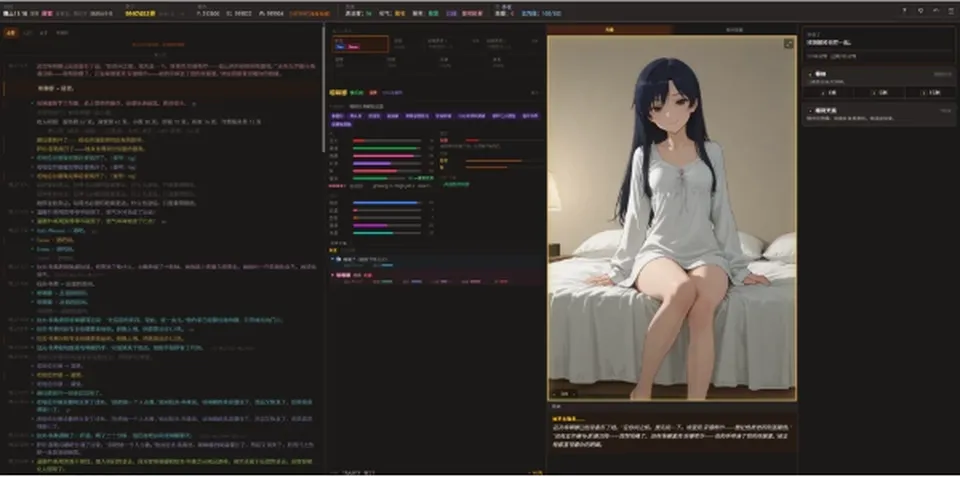Click the pin icon in top-right toolbar
Screen dimensions: 960x477
pyautogui.click(x=921, y=10)
